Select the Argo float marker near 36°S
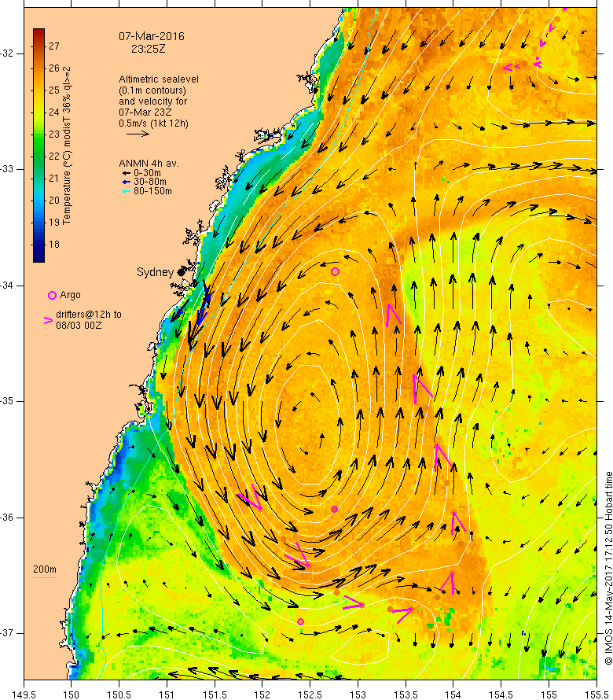Image resolution: width=613 pixels, height=700 pixels. 334,509
